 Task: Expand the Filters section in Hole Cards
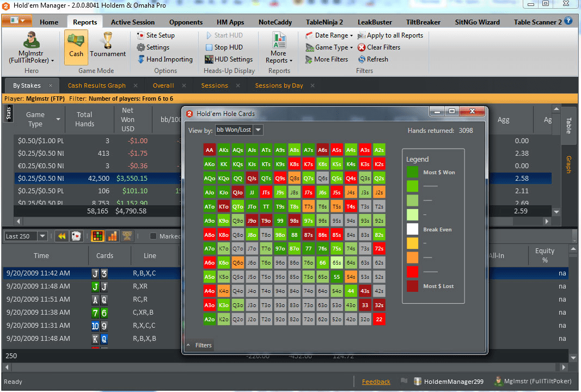tap(199, 345)
